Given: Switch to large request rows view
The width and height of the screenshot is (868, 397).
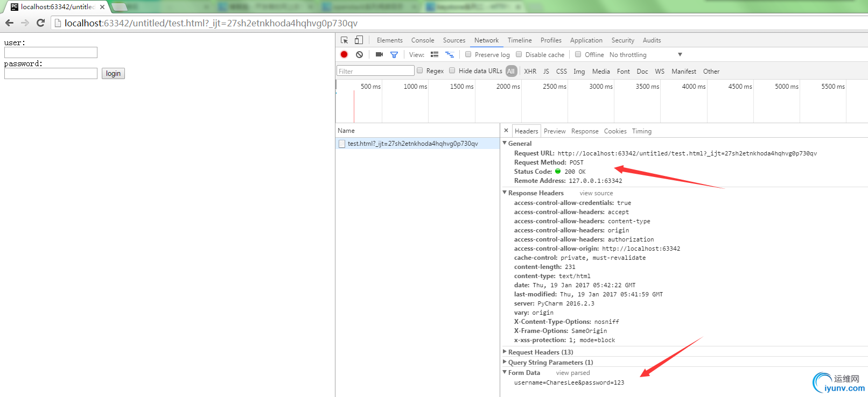Looking at the screenshot, I should 435,54.
